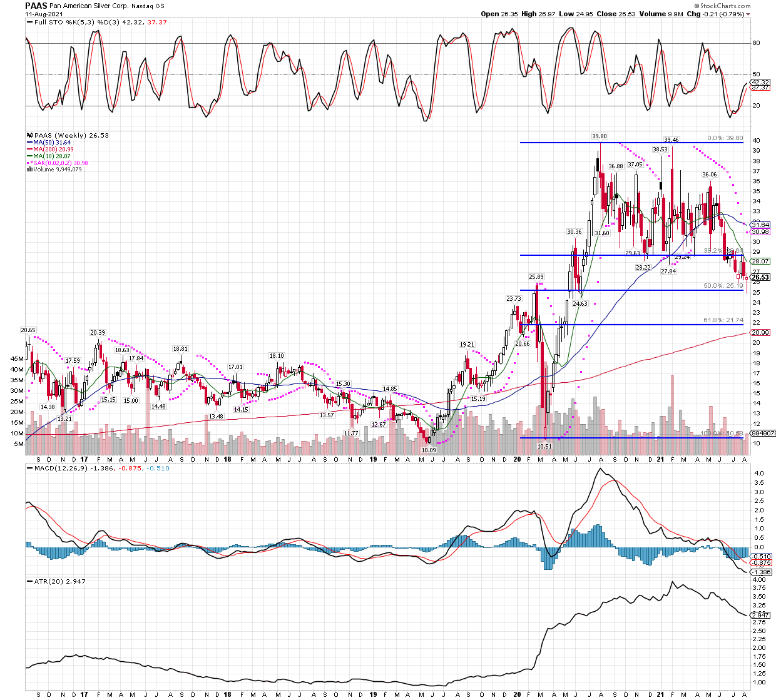Click the 30.98 magenta SAR price tag
Screen dimensions: 776x700
click(x=760, y=232)
